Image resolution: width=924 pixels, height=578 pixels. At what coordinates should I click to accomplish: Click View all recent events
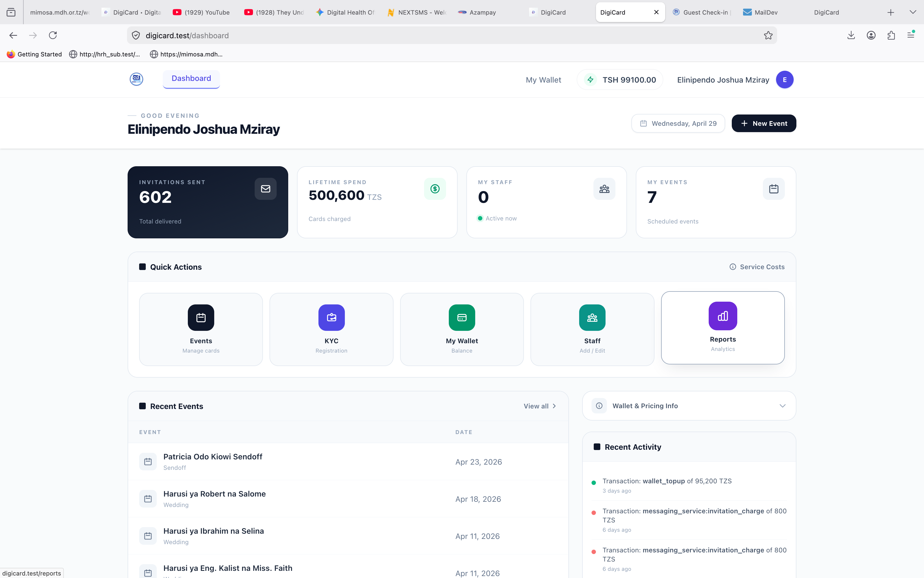pyautogui.click(x=540, y=406)
